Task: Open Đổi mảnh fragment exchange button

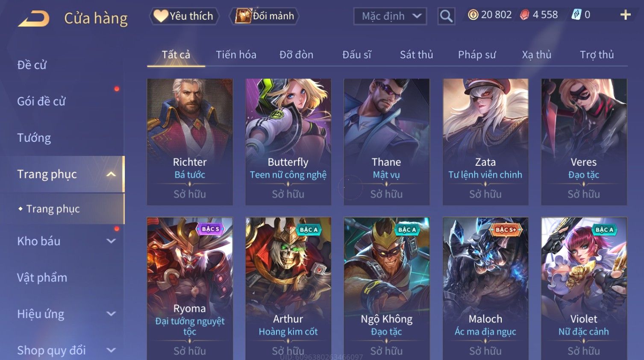Action: [x=265, y=16]
